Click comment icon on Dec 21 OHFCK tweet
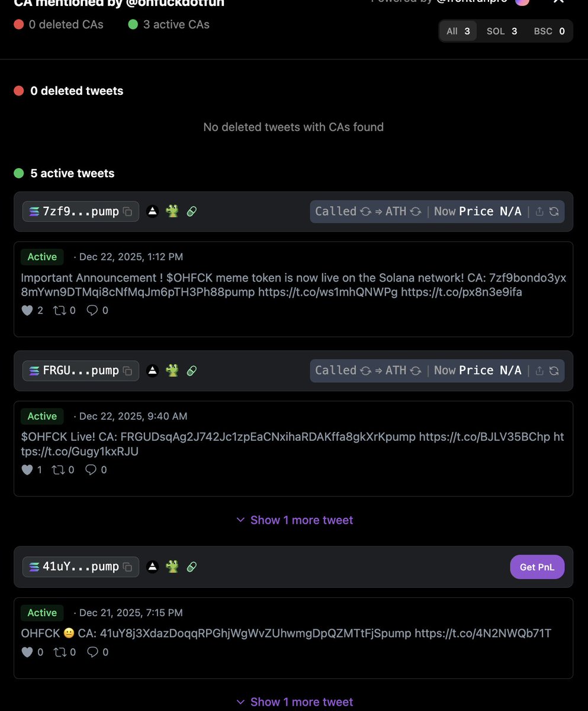 pyautogui.click(x=92, y=652)
